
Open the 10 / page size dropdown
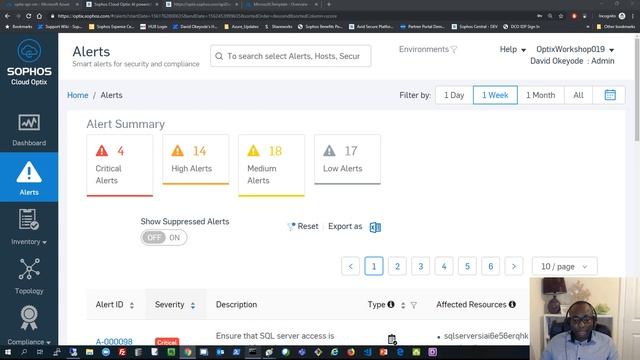click(x=564, y=266)
